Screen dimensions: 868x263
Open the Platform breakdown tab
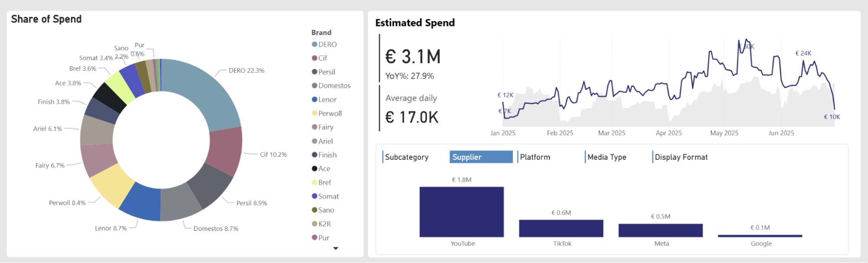point(535,157)
